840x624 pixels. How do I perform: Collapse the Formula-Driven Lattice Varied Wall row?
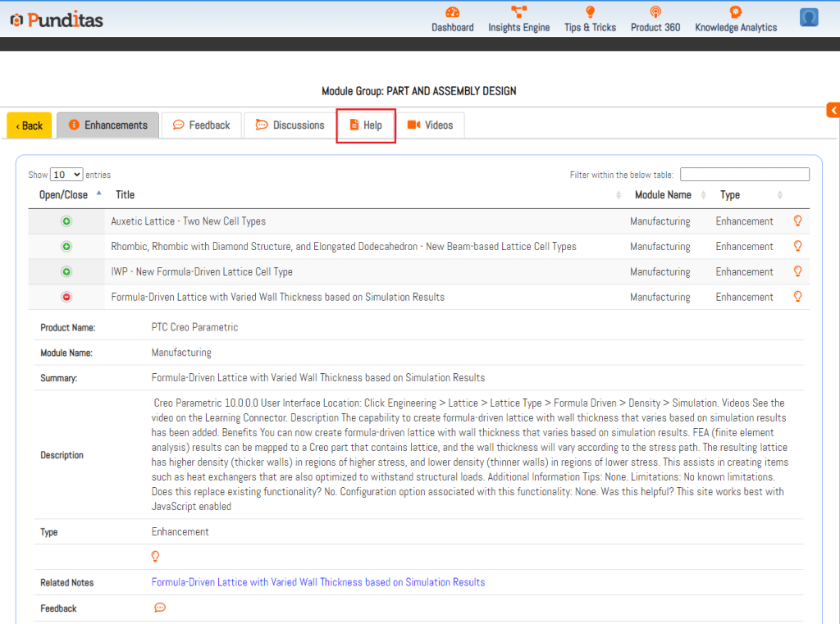pyautogui.click(x=66, y=298)
